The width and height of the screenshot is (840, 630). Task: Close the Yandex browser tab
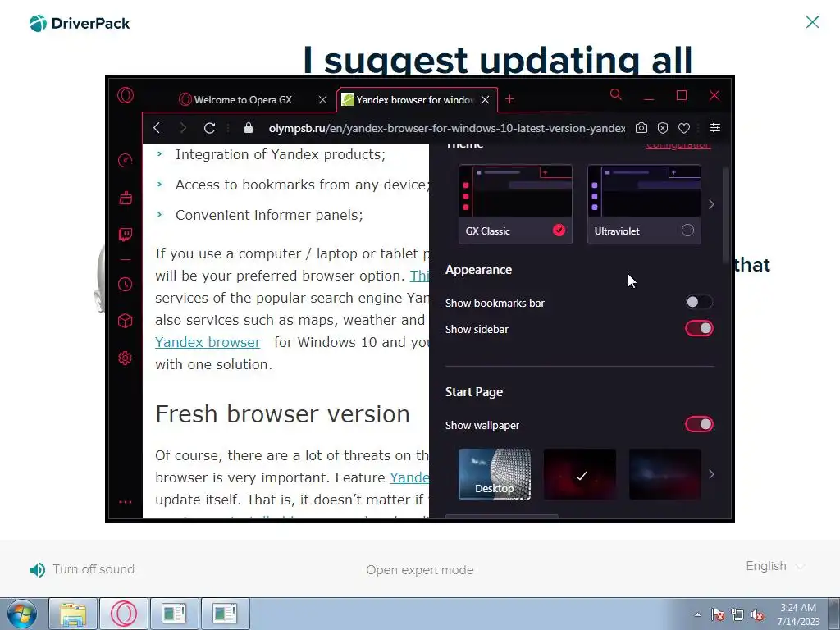(x=485, y=99)
